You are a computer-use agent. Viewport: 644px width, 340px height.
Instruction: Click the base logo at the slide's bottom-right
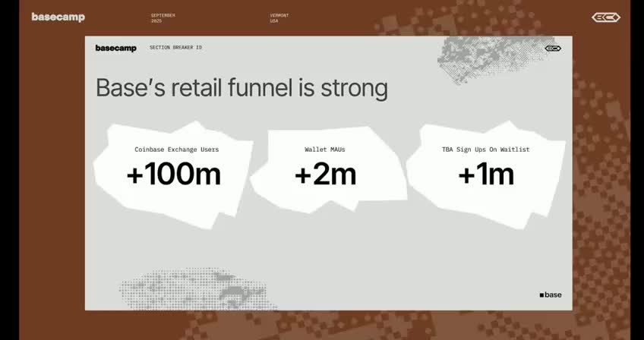point(551,294)
